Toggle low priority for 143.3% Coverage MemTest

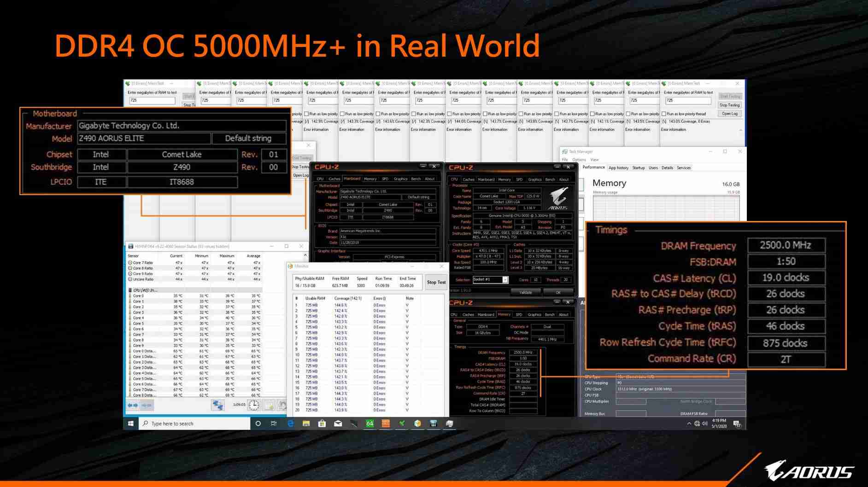pyautogui.click(x=342, y=114)
